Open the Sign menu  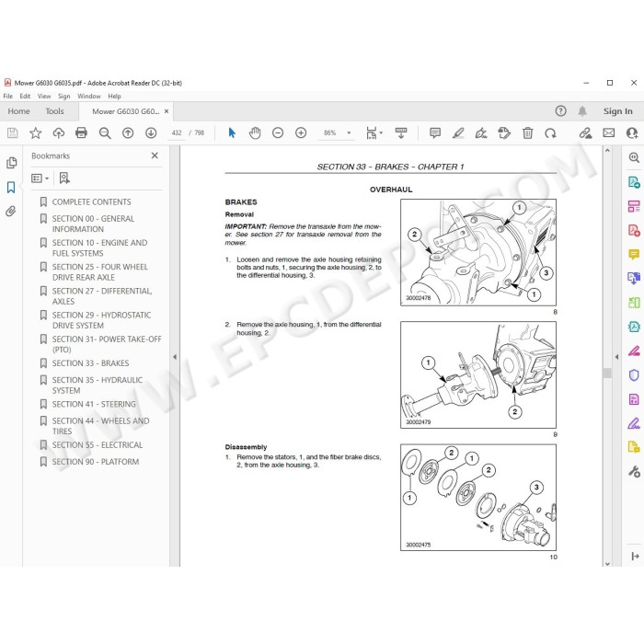click(x=64, y=96)
